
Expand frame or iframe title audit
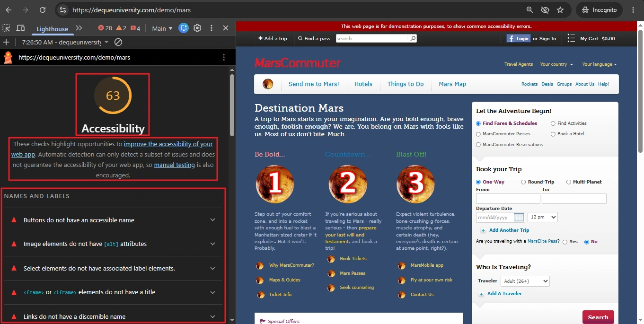pos(113,292)
